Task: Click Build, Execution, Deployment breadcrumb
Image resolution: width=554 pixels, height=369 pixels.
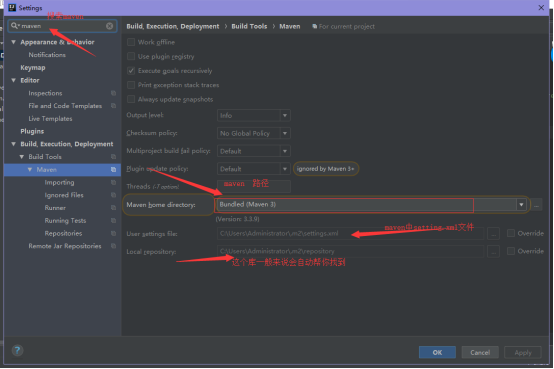Action: (x=173, y=27)
